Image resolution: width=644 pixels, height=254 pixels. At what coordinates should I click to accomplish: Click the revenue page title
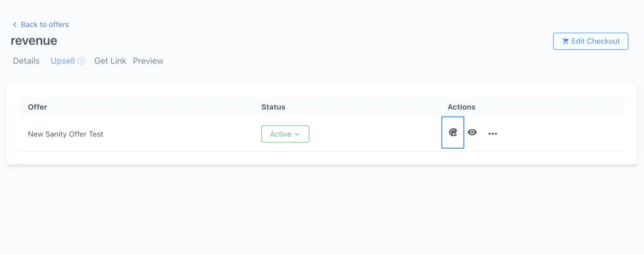coord(34,41)
